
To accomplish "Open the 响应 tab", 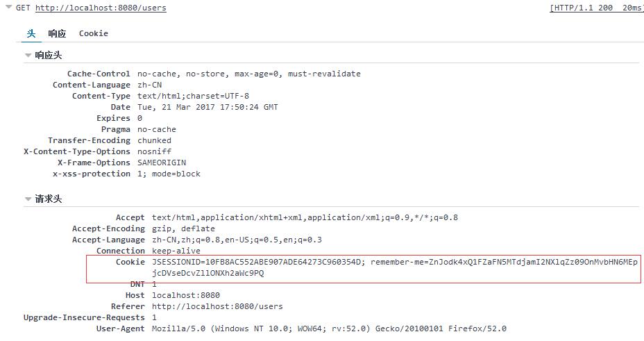I will (x=57, y=33).
